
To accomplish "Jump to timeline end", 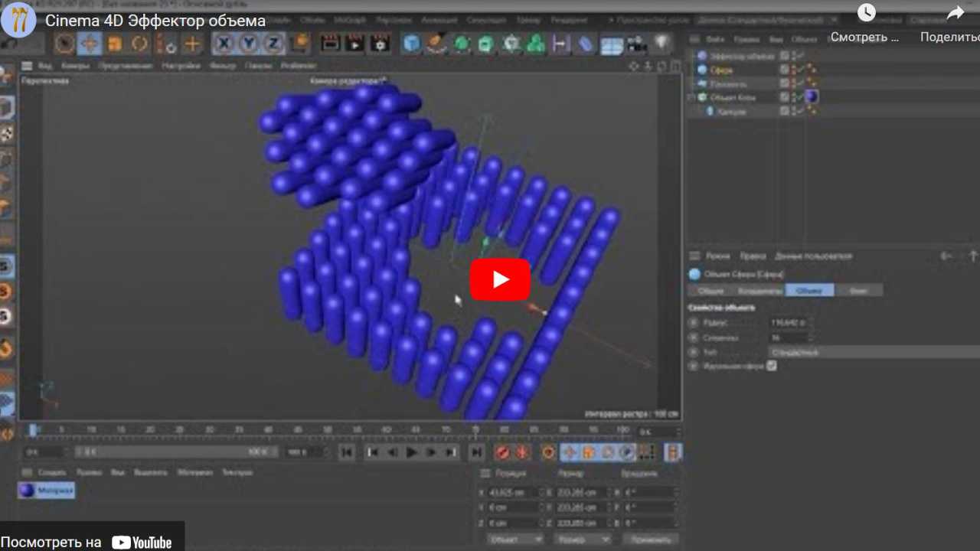I will 476,452.
